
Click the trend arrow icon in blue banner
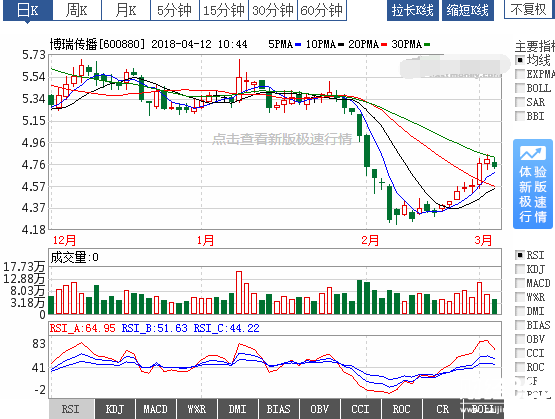(x=533, y=153)
